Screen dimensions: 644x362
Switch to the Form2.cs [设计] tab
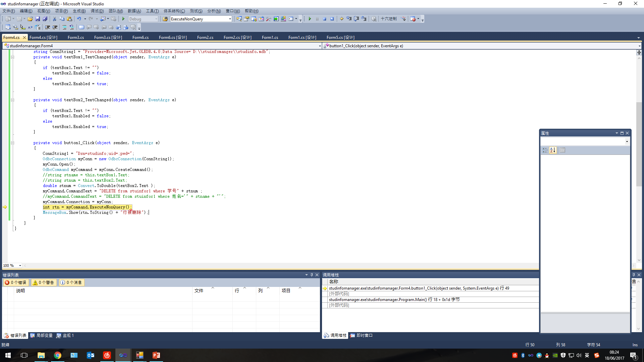coord(237,38)
